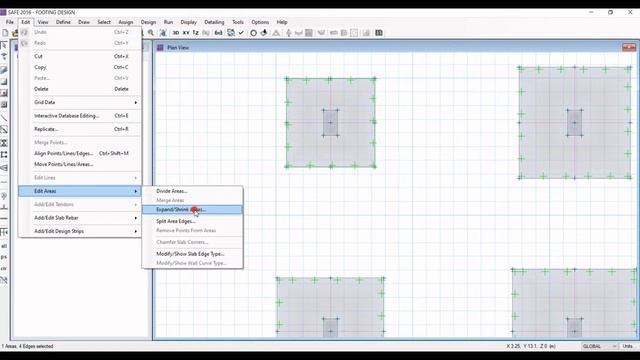Open Interactive Database Editing

[80, 116]
